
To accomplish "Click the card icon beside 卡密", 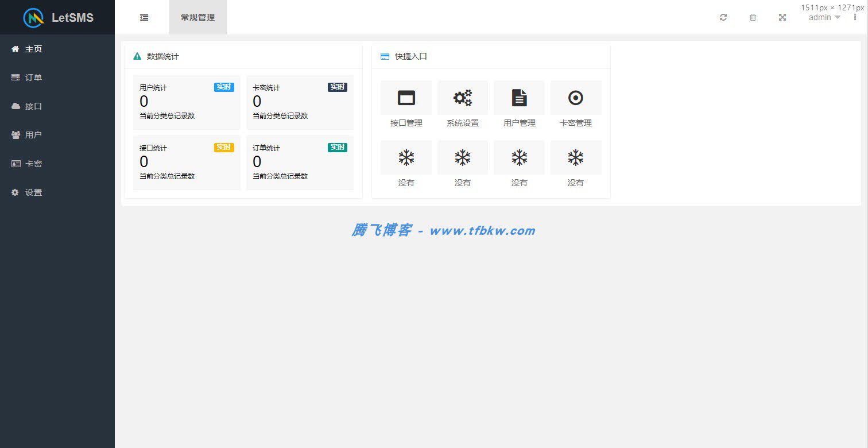I will pyautogui.click(x=15, y=164).
